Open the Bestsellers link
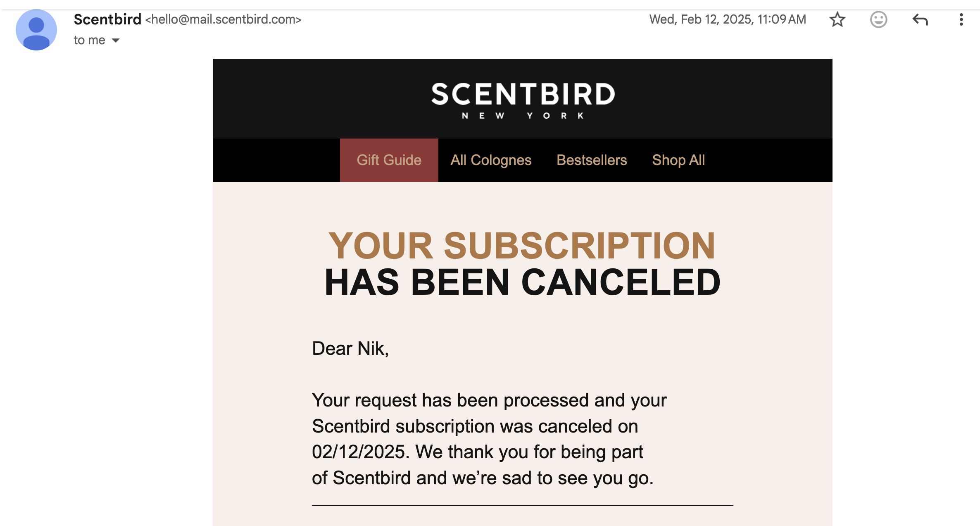Viewport: 980px width, 526px height. 591,160
